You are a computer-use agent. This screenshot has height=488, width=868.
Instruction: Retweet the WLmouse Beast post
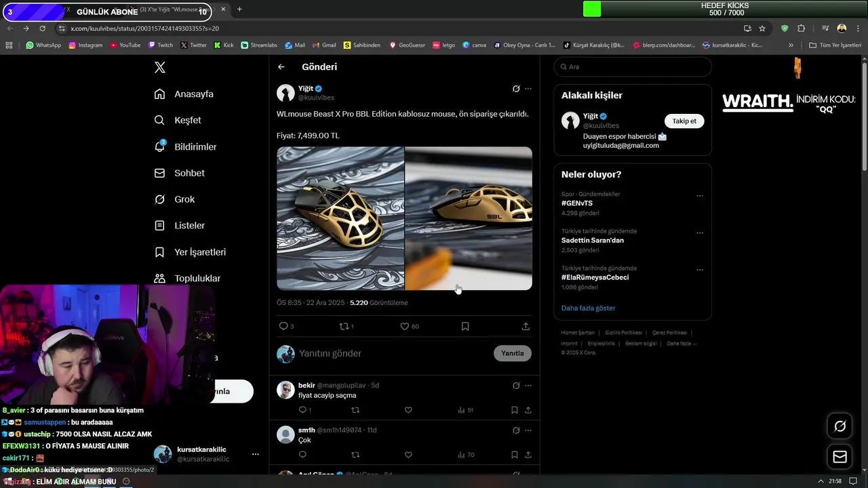[x=343, y=326]
